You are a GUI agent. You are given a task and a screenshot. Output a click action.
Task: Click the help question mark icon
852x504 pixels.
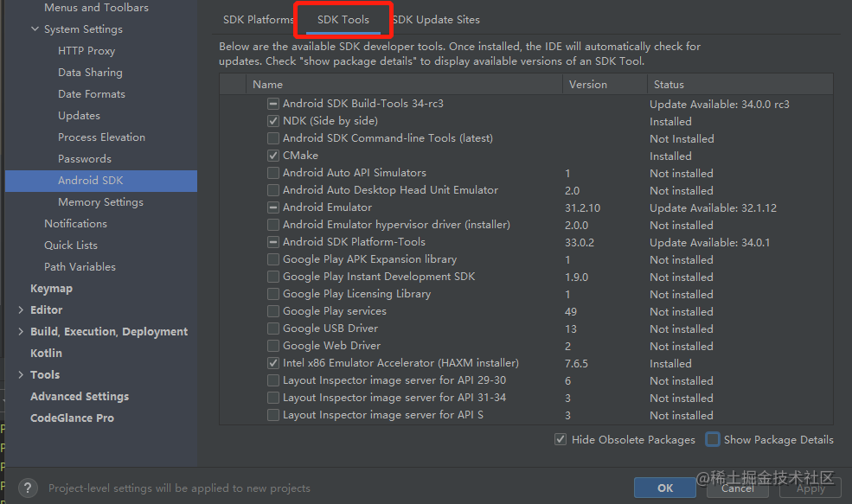[29, 488]
